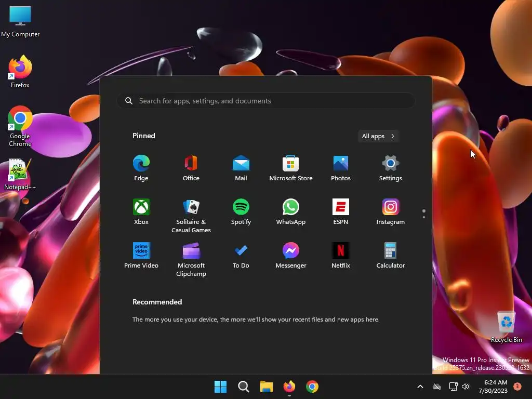Image resolution: width=532 pixels, height=399 pixels.
Task: Open the clock and date flyout
Action: [x=493, y=387]
